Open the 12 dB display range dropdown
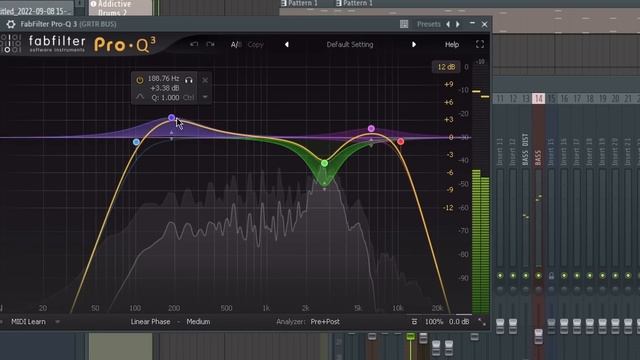The width and height of the screenshot is (640, 360). 446,67
